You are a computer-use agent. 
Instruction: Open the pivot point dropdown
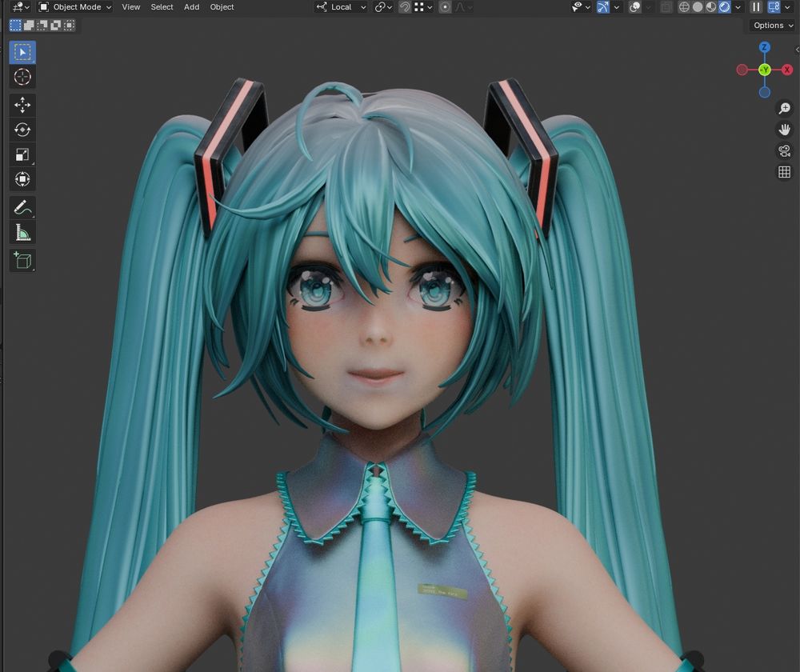click(383, 7)
